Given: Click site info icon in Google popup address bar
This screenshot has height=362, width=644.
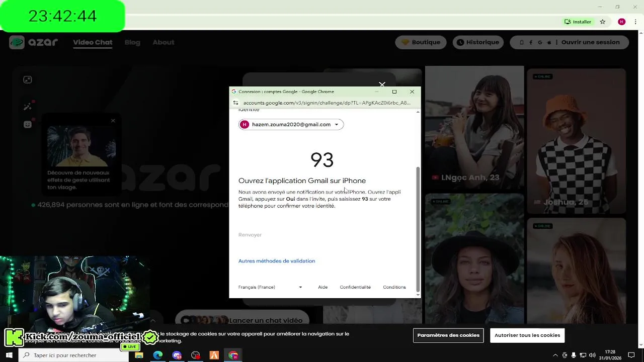Looking at the screenshot, I should [x=235, y=103].
